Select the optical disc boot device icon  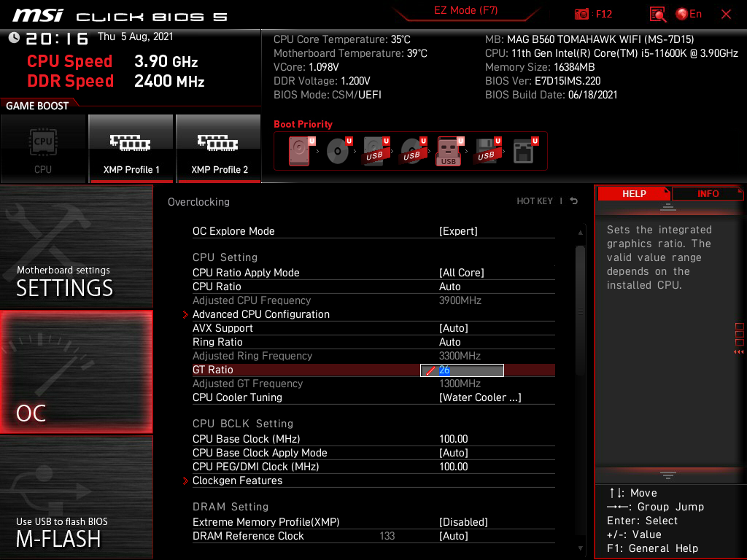tap(338, 150)
